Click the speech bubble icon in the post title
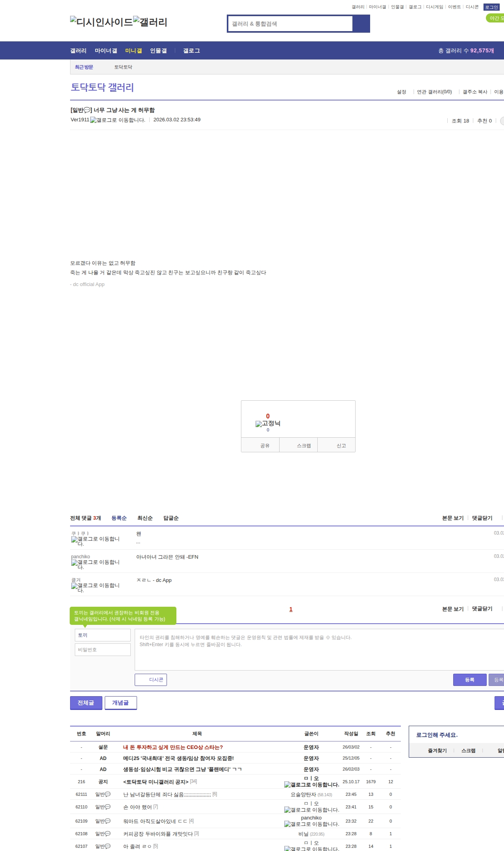 pyautogui.click(x=87, y=110)
